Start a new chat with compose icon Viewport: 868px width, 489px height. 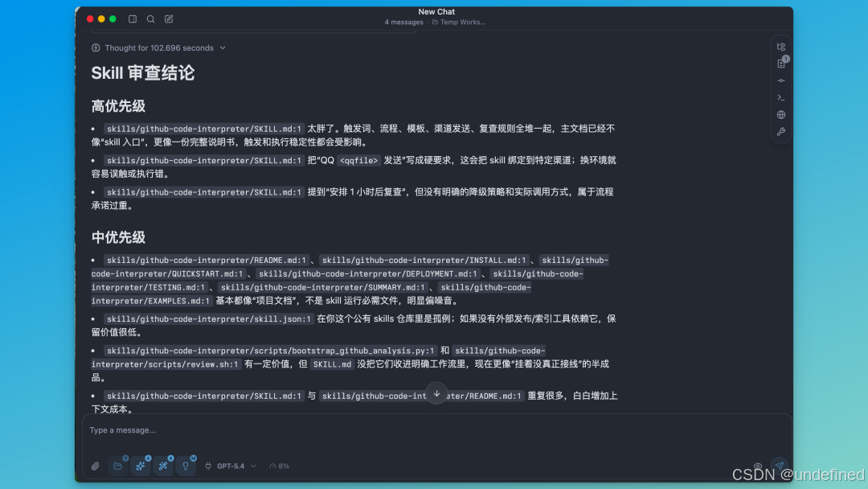point(169,18)
